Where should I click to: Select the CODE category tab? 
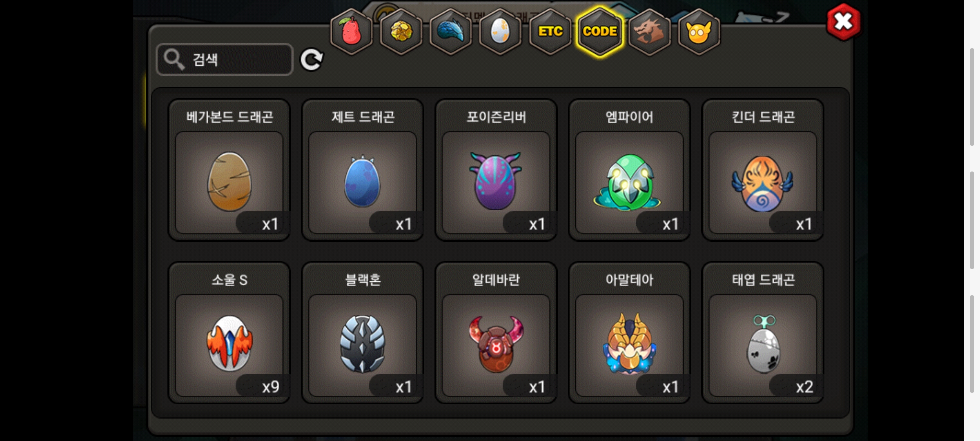pyautogui.click(x=600, y=31)
